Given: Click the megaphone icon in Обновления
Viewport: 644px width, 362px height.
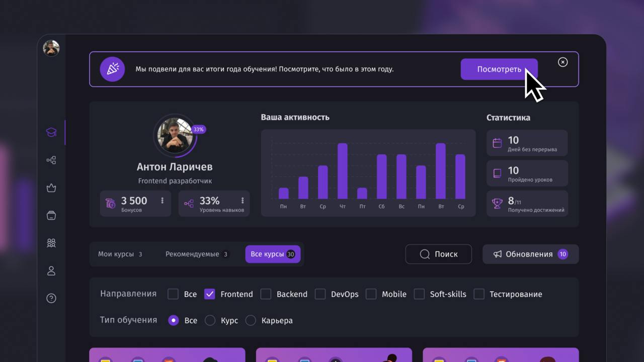Looking at the screenshot, I should coord(498,254).
